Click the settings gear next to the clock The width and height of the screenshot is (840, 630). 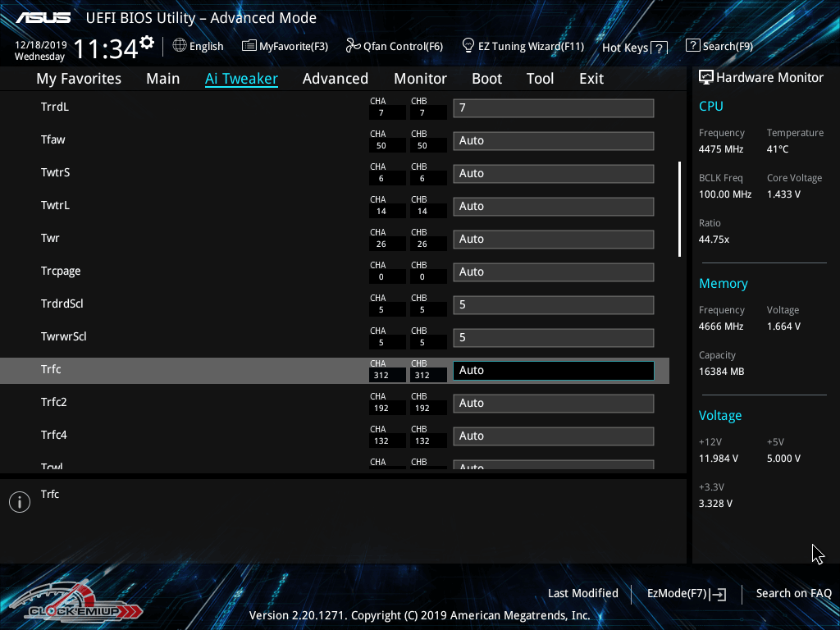coord(147,42)
